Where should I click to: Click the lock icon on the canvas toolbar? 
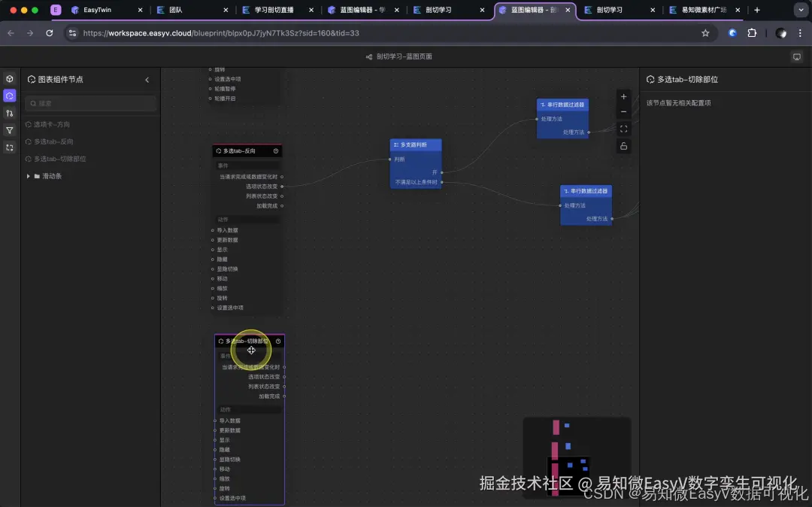[623, 145]
